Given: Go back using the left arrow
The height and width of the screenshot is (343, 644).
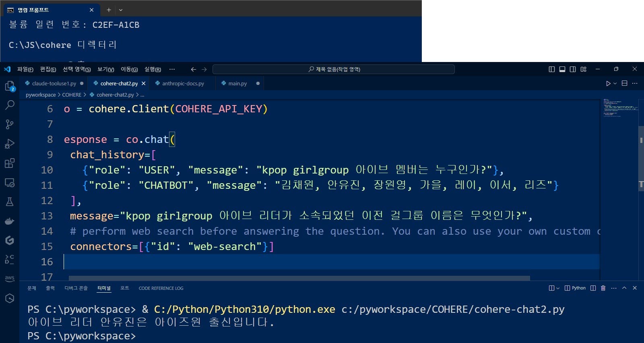Looking at the screenshot, I should [194, 69].
